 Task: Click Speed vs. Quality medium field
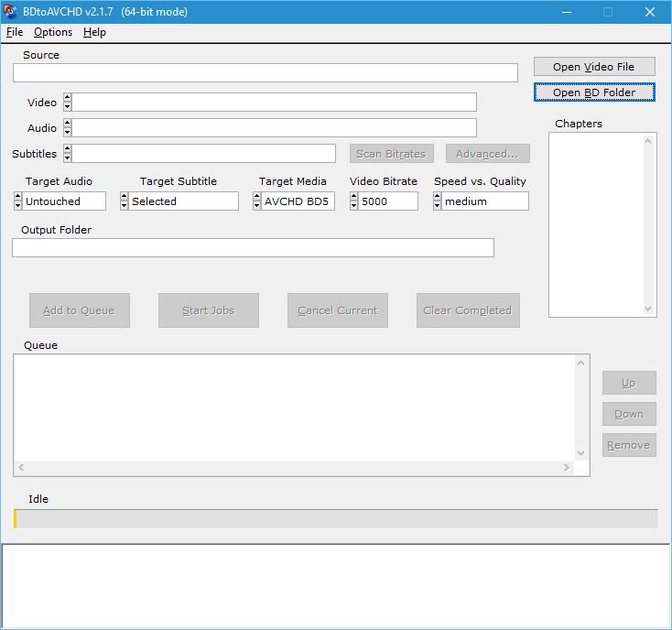coord(485,201)
